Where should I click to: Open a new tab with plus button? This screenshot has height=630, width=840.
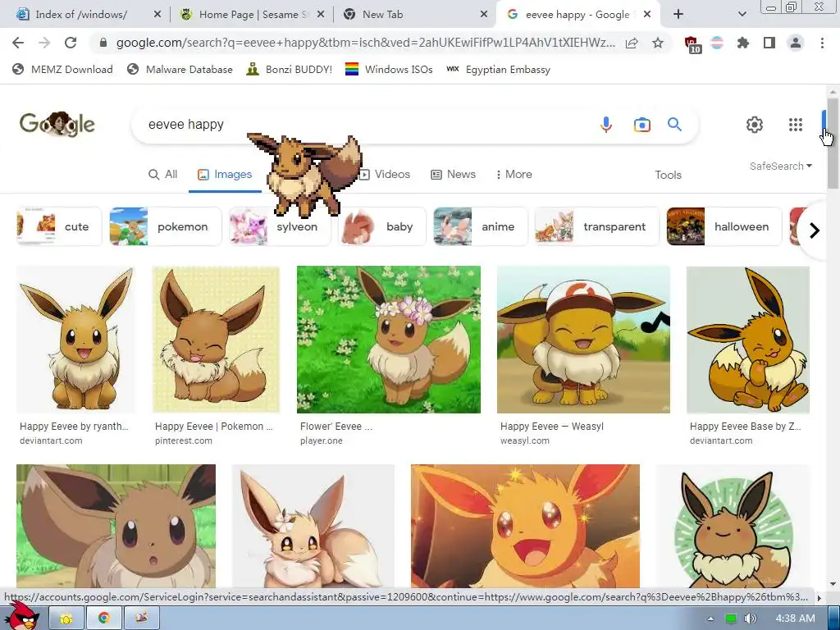click(678, 15)
